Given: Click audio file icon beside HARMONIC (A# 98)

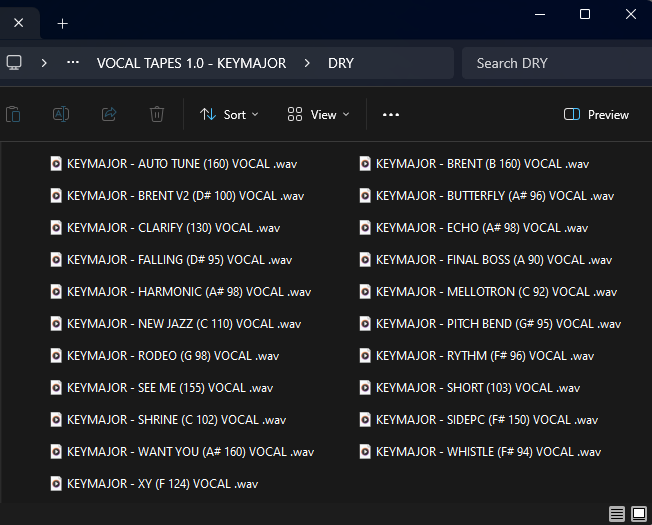Looking at the screenshot, I should [56, 292].
